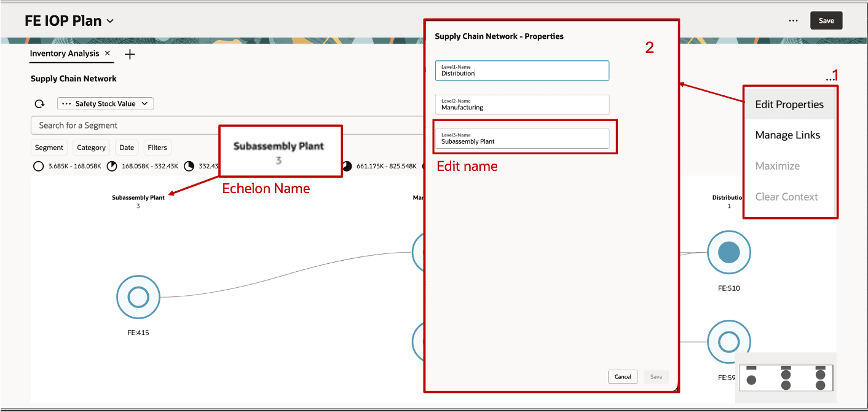Click the Subassembly Plant echelon header
Image resolution: width=868 pixels, height=412 pixels.
coord(138,198)
